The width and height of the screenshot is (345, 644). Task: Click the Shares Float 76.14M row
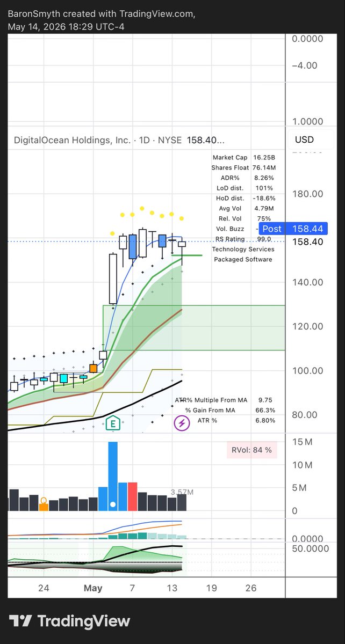click(243, 168)
